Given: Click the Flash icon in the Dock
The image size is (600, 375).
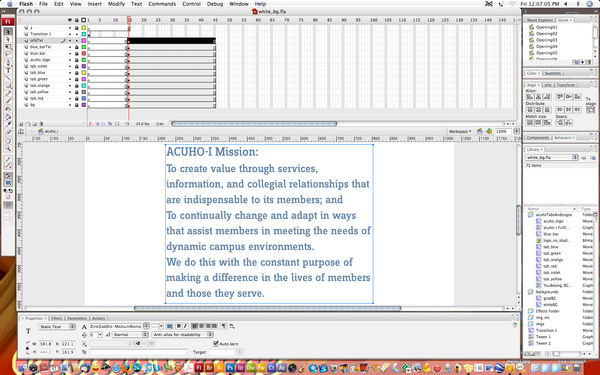Looking at the screenshot, I should click(x=199, y=368).
